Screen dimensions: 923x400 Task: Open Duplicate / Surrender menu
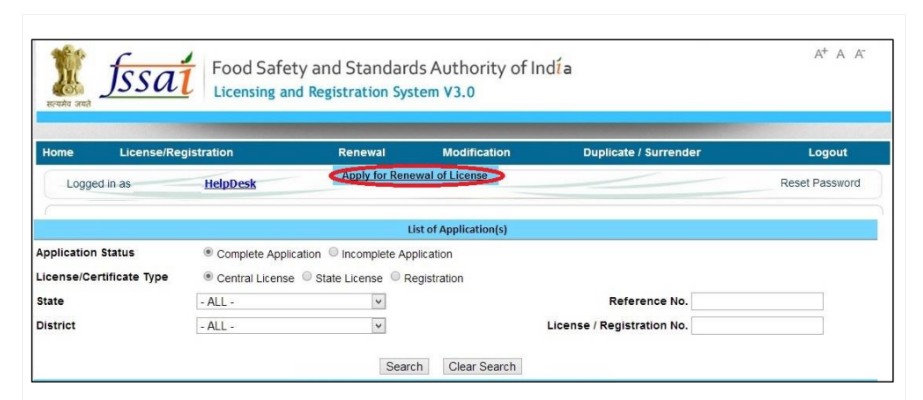634,152
